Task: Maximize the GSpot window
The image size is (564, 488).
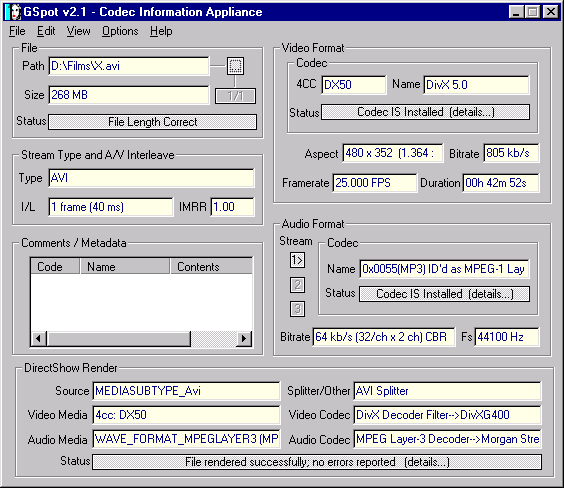Action: pyautogui.click(x=532, y=12)
